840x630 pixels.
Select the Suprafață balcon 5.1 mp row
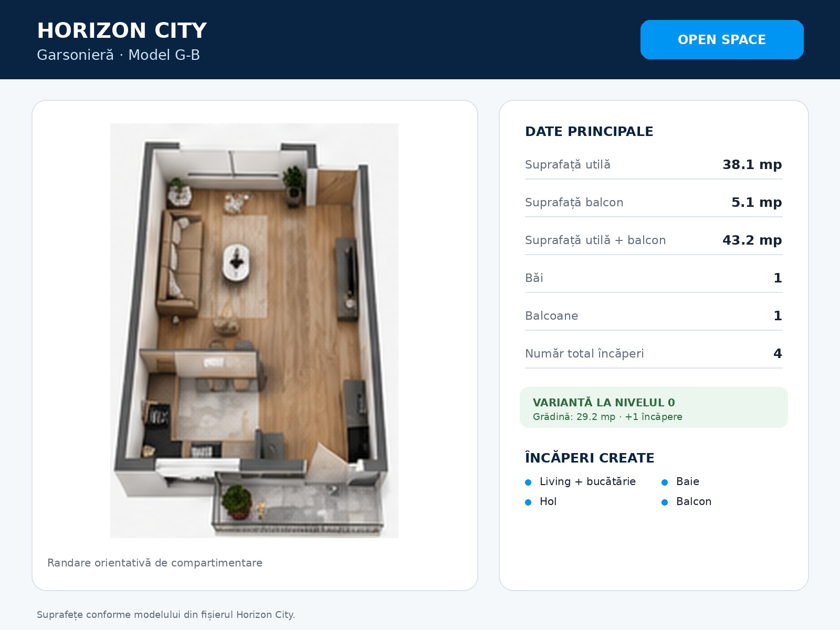coord(654,202)
